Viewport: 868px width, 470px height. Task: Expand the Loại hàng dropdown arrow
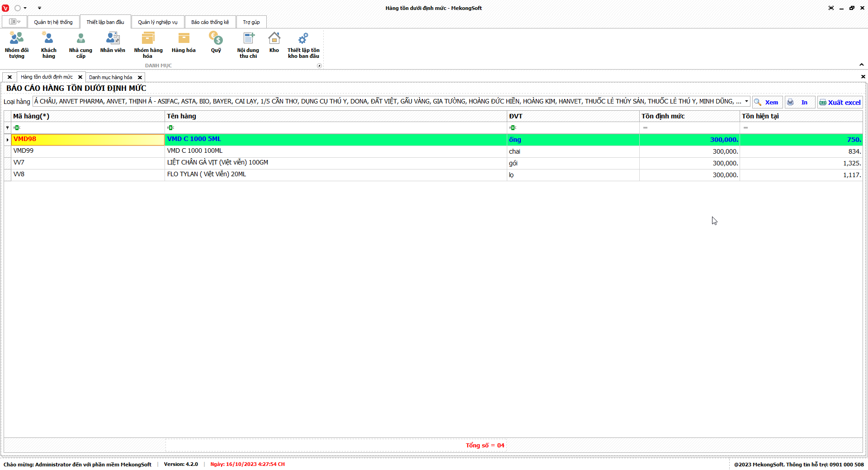click(746, 101)
